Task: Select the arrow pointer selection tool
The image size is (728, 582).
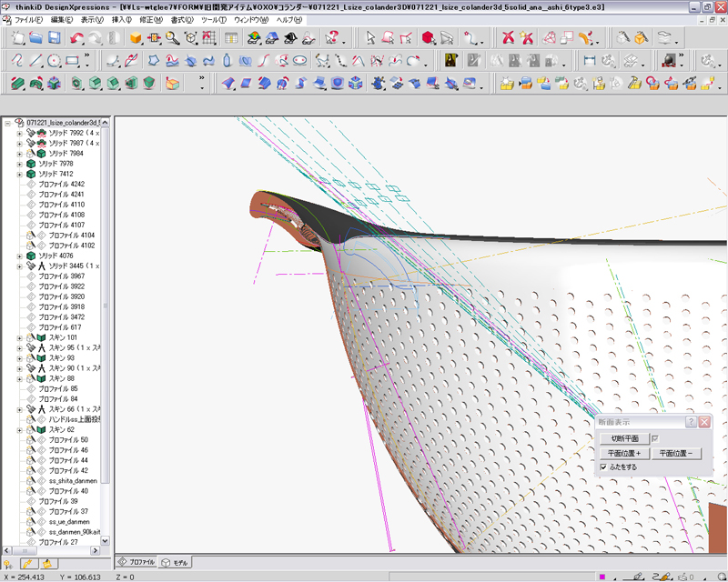Action: (370, 37)
